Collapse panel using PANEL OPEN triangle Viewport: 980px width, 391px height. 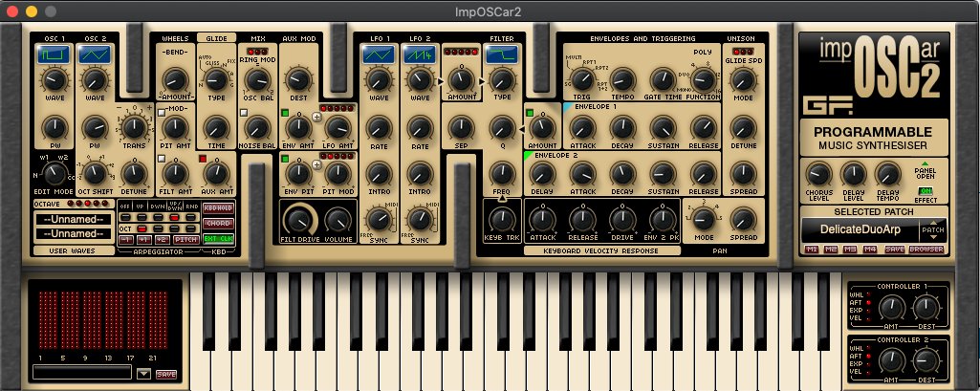tap(925, 163)
